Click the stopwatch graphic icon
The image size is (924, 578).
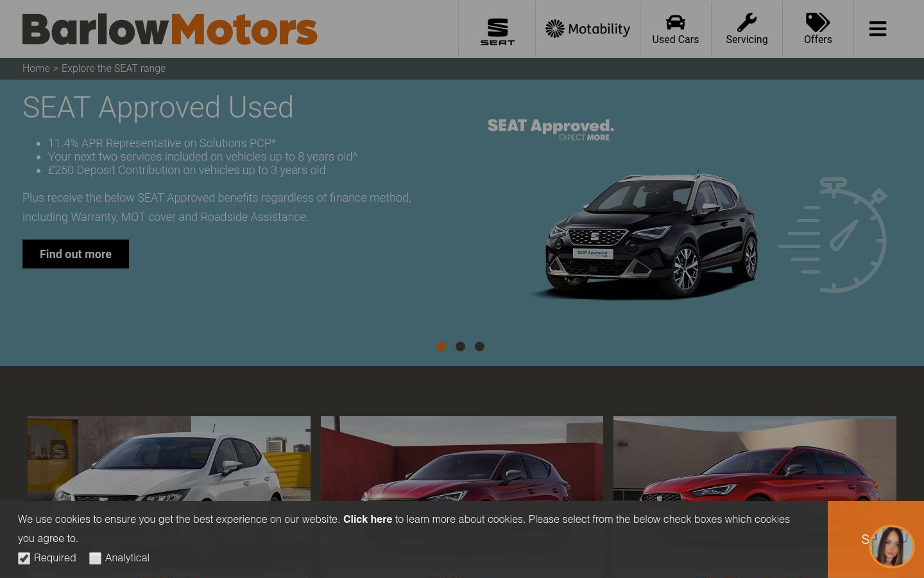coord(833,235)
